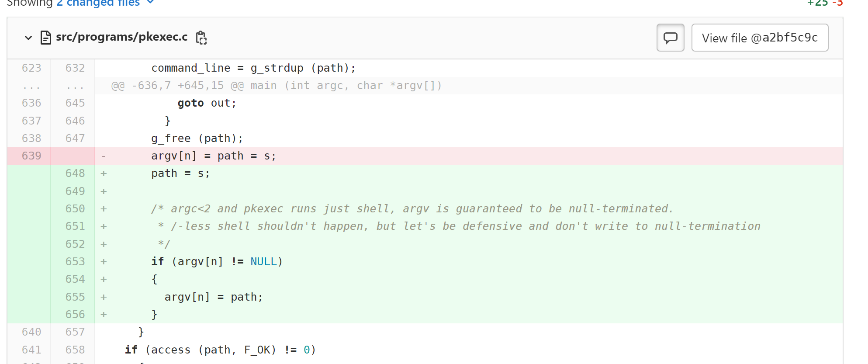Click new line number 658
This screenshot has width=868, height=364.
[75, 350]
